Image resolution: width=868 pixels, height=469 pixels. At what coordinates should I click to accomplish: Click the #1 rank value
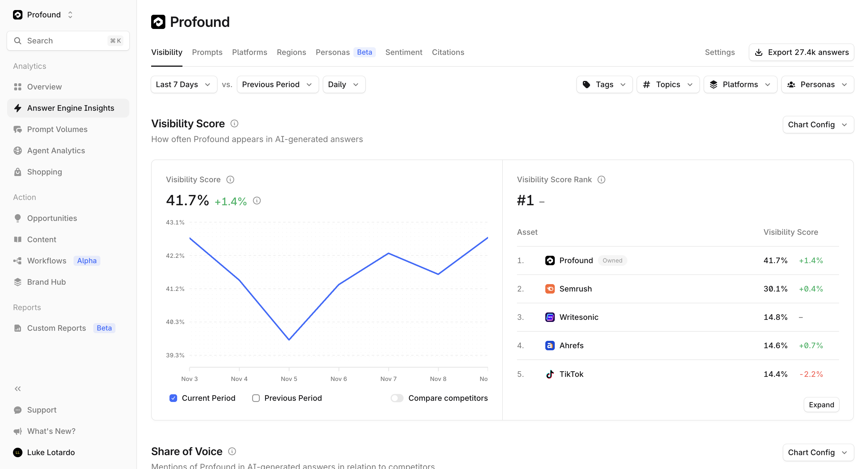pos(526,200)
